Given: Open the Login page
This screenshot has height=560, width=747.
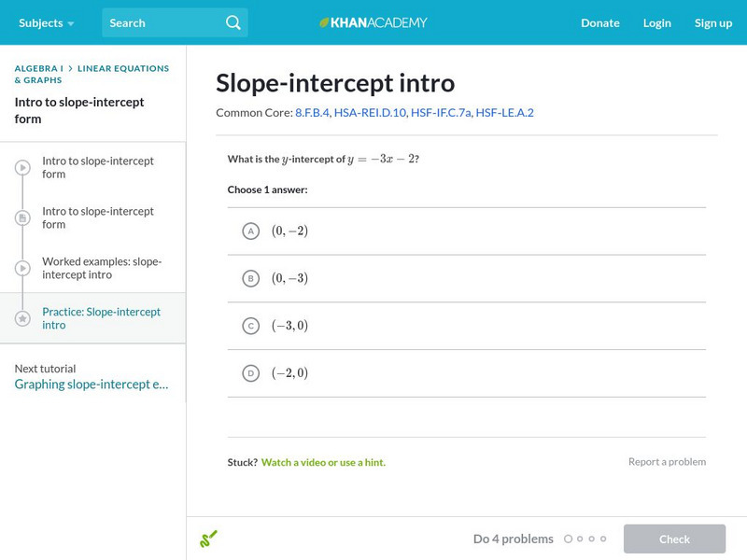Looking at the screenshot, I should 656,22.
